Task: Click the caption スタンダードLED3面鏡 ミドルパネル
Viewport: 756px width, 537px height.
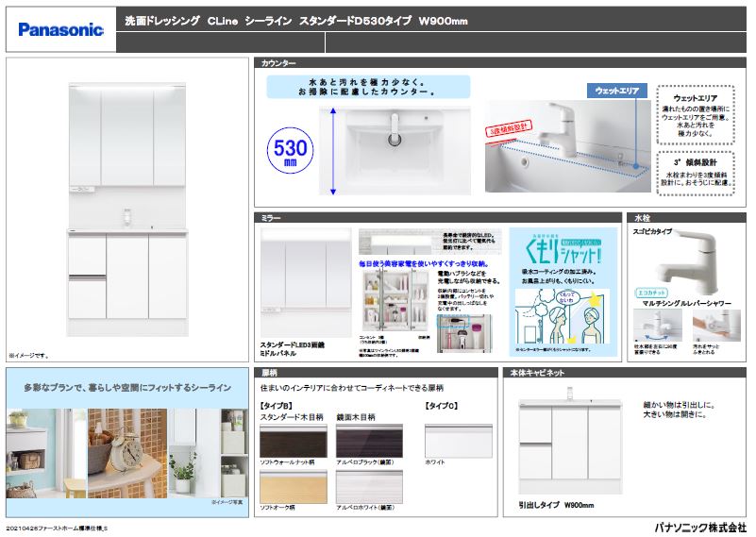Action: (293, 349)
